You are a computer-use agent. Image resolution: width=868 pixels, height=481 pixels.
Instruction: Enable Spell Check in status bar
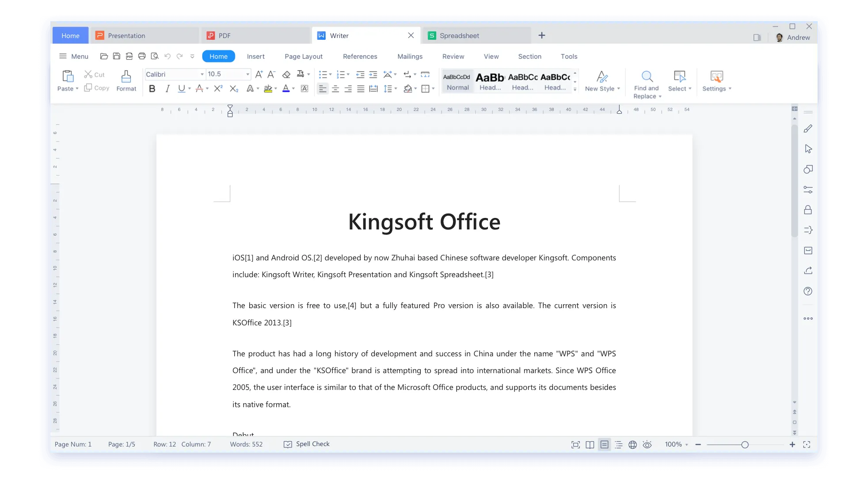(307, 444)
